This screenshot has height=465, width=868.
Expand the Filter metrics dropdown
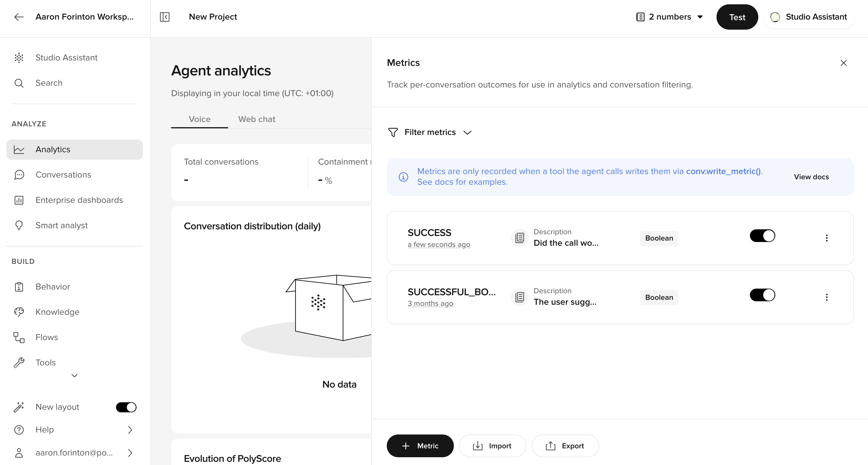point(430,132)
